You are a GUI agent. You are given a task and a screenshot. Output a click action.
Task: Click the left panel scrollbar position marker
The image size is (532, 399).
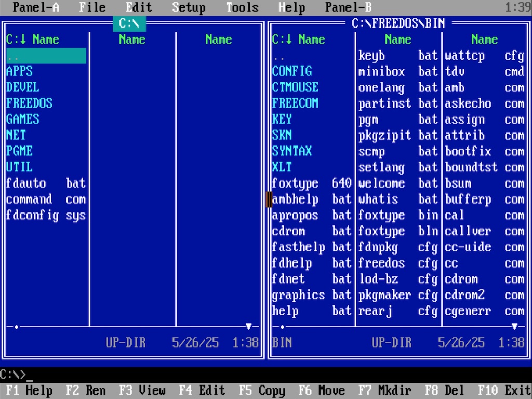17,327
